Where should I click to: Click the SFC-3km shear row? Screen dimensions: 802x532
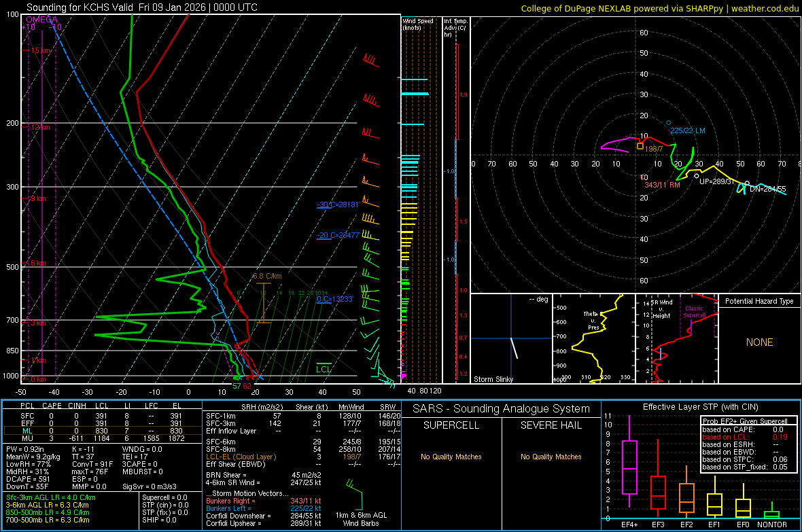click(x=302, y=423)
